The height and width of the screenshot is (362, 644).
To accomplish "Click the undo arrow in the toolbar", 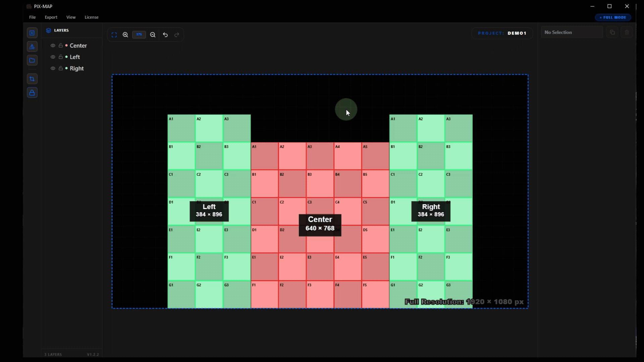I will click(165, 35).
